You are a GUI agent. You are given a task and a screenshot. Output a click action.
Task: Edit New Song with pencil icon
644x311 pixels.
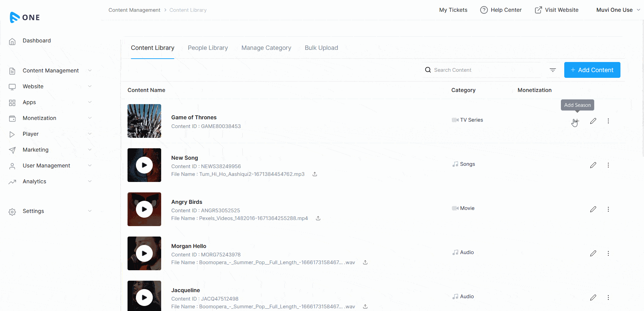(593, 165)
